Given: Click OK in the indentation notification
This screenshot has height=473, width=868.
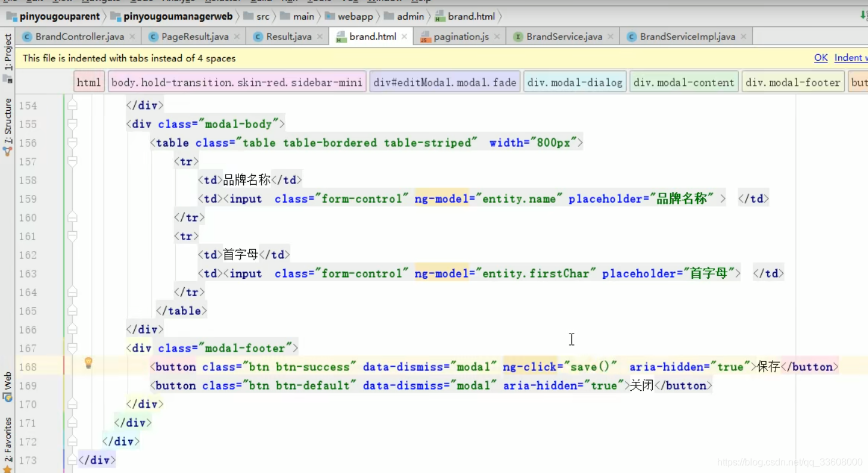Looking at the screenshot, I should 821,58.
